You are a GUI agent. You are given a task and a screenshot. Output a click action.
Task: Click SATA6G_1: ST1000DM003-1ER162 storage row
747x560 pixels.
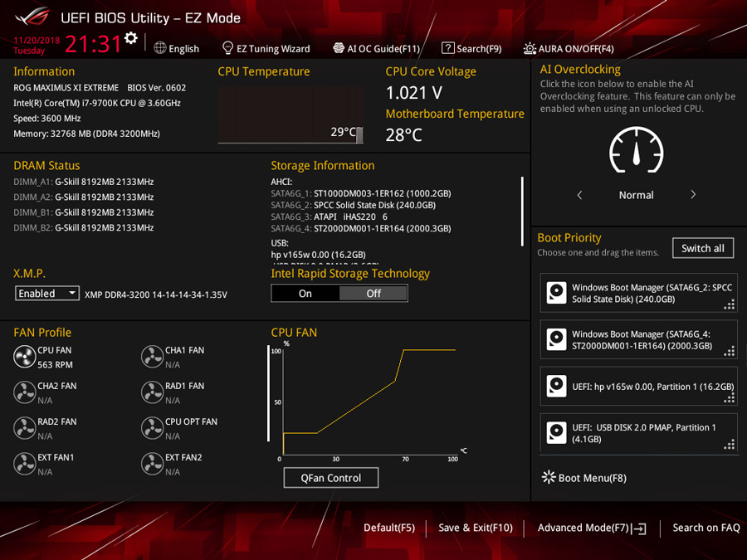coord(361,193)
